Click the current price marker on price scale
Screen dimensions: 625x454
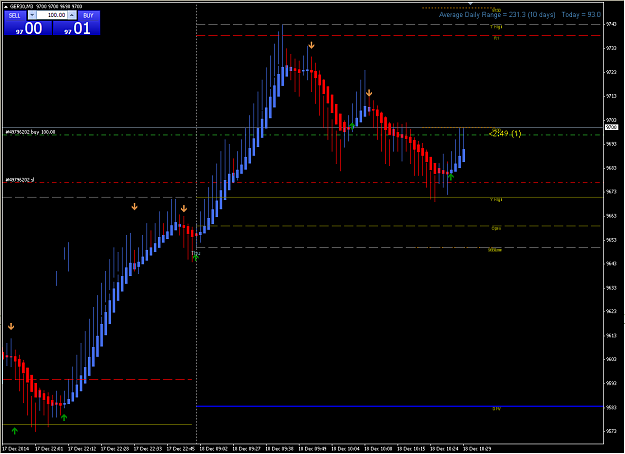[611, 127]
